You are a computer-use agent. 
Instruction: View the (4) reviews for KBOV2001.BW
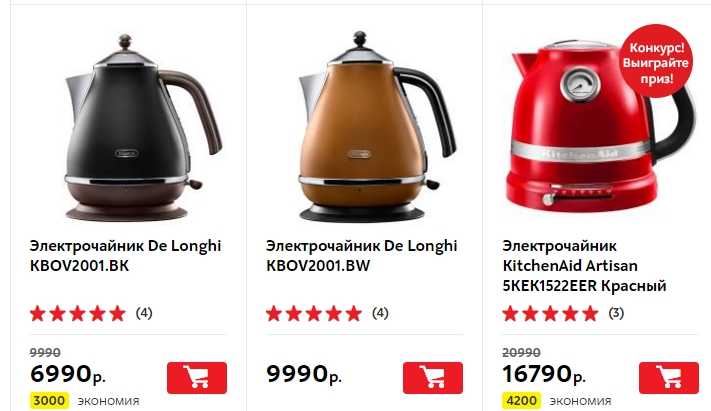click(380, 313)
